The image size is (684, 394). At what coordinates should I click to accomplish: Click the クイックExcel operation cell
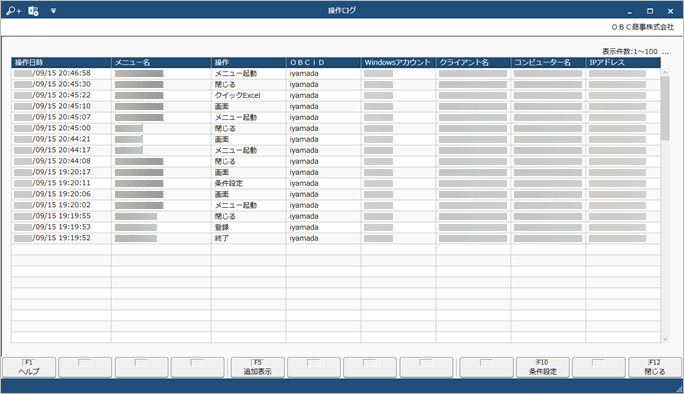pyautogui.click(x=249, y=95)
